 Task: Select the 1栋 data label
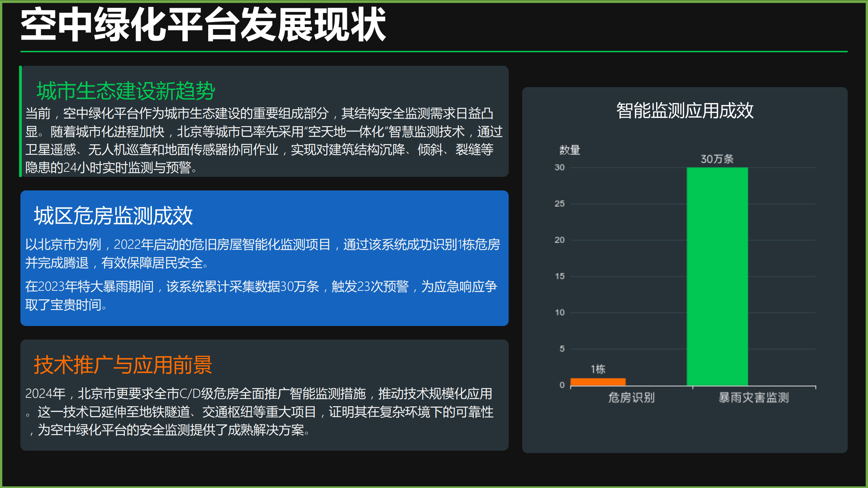(x=598, y=369)
